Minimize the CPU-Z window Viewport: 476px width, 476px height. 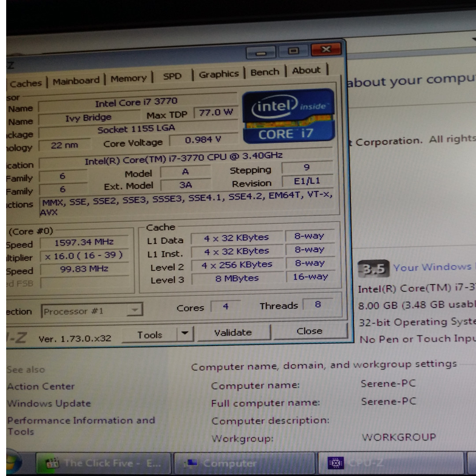pos(261,53)
